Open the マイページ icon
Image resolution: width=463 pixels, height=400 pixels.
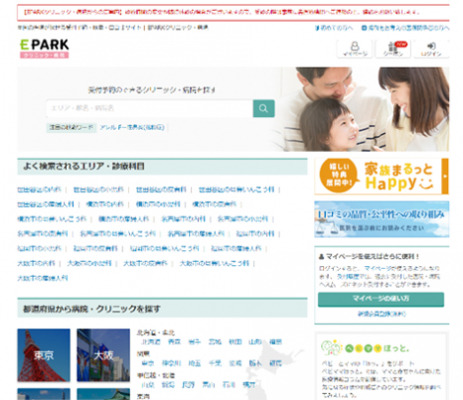(355, 49)
